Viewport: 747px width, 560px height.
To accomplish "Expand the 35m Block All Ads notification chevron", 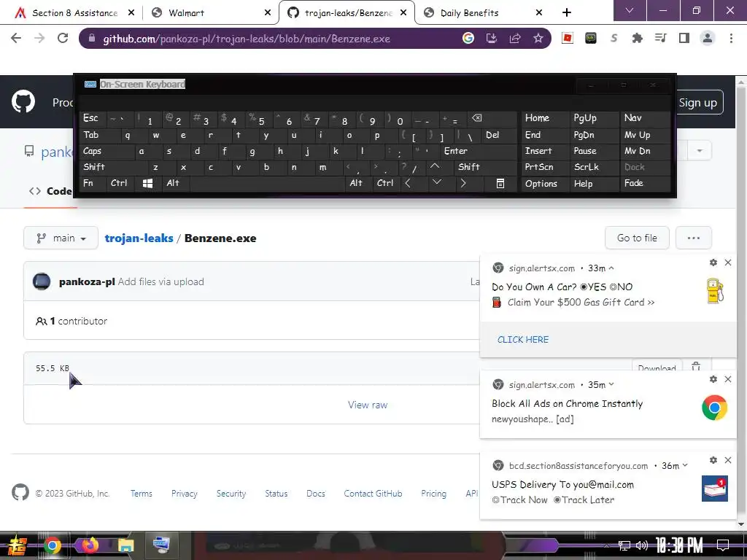I will (x=611, y=385).
